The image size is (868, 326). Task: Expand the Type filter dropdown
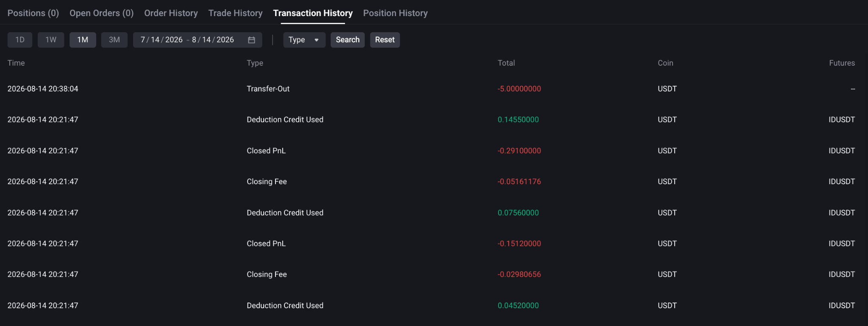[304, 40]
